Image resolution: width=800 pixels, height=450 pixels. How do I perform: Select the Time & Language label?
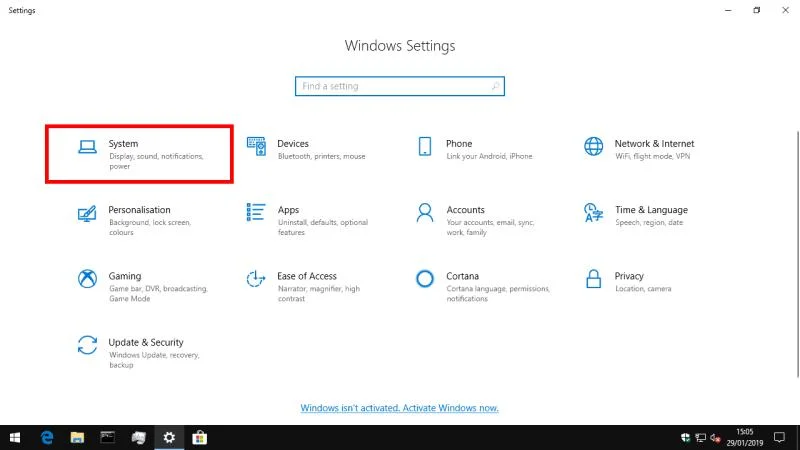[651, 210]
